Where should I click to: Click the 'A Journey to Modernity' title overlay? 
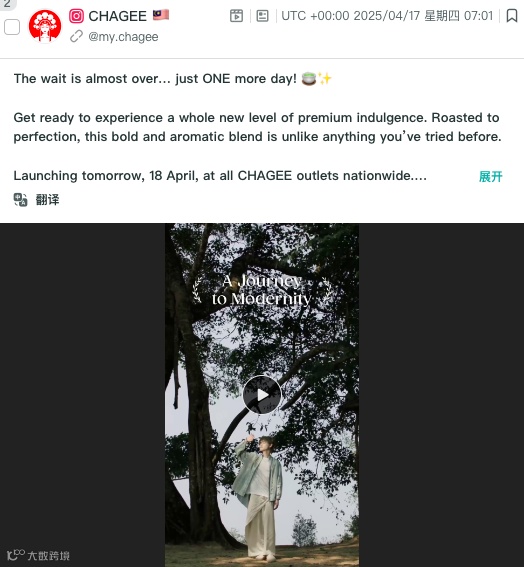tap(261, 290)
